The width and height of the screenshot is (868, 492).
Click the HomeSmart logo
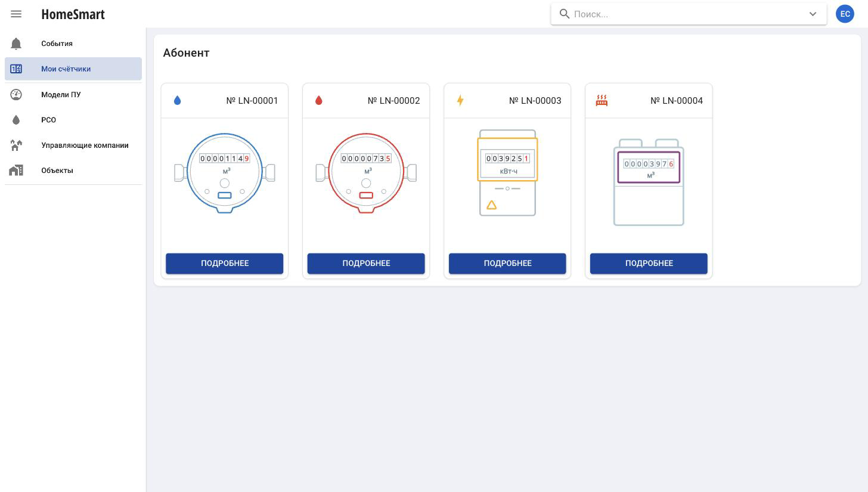73,14
